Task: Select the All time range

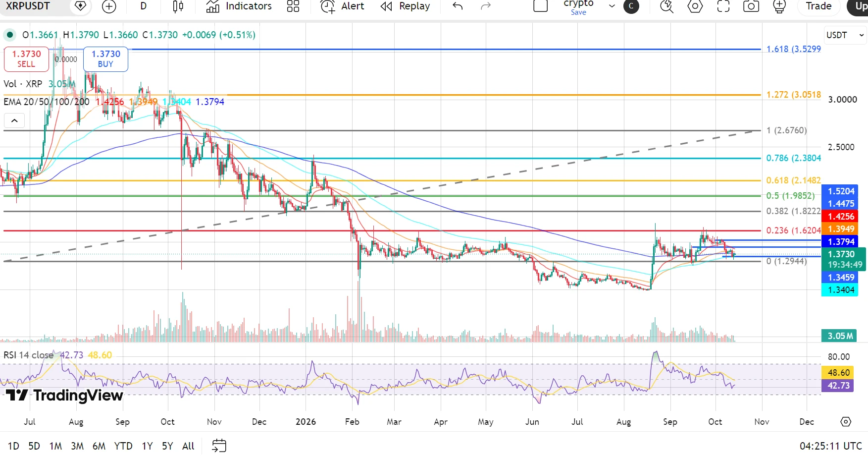Action: pos(188,446)
